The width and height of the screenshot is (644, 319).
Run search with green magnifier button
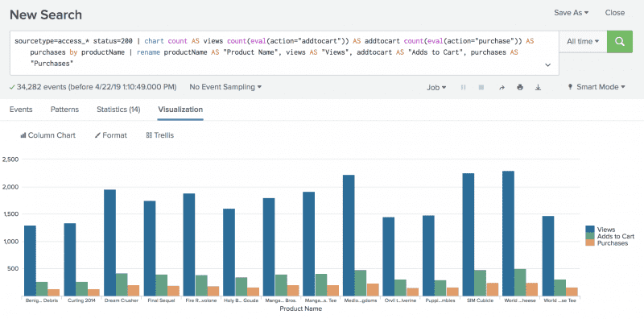(619, 42)
